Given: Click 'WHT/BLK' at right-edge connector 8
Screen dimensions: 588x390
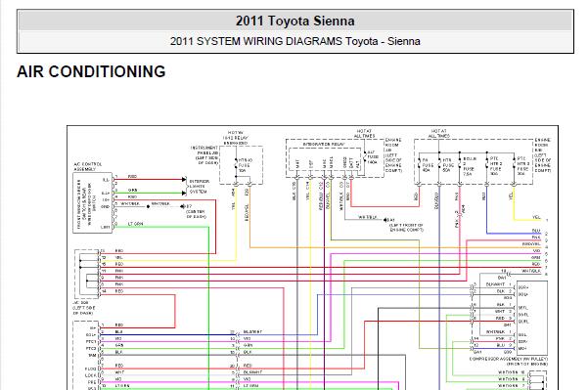Looking at the screenshot, I should (x=531, y=271).
